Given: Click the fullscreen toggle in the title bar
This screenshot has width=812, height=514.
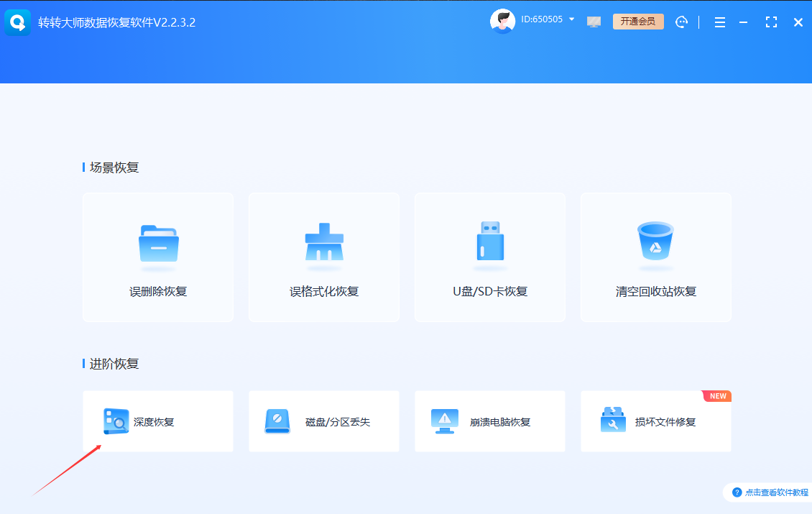Looking at the screenshot, I should 772,22.
